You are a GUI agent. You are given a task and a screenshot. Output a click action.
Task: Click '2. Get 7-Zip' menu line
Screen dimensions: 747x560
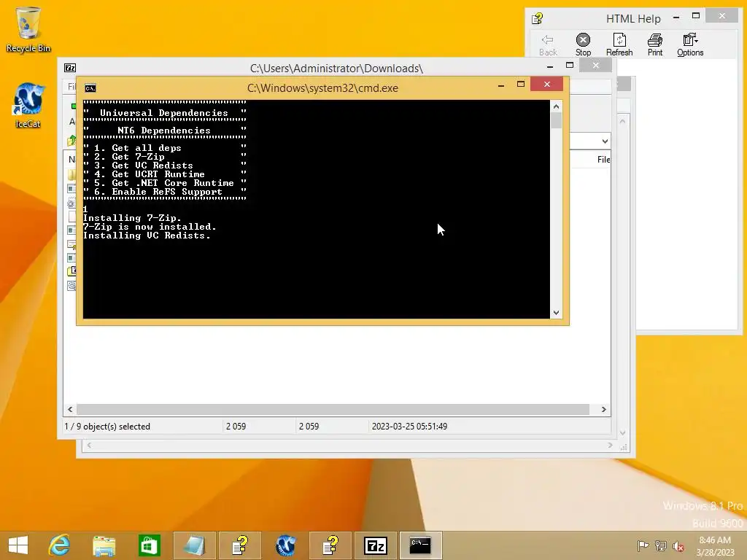click(129, 157)
